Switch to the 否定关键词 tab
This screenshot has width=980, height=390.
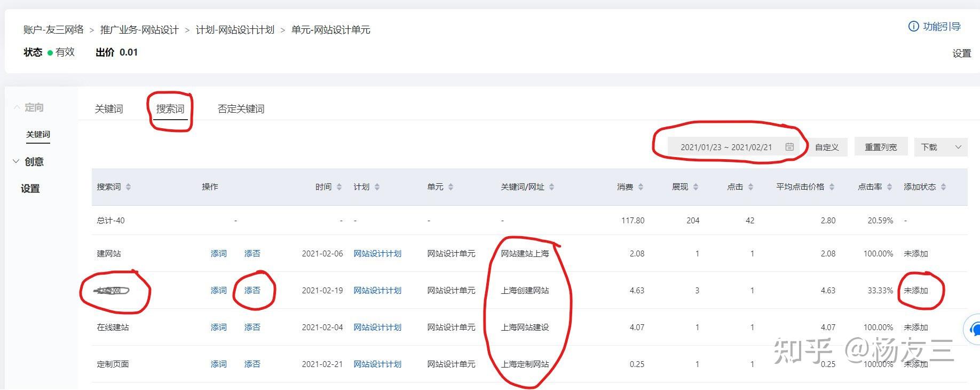pos(241,109)
